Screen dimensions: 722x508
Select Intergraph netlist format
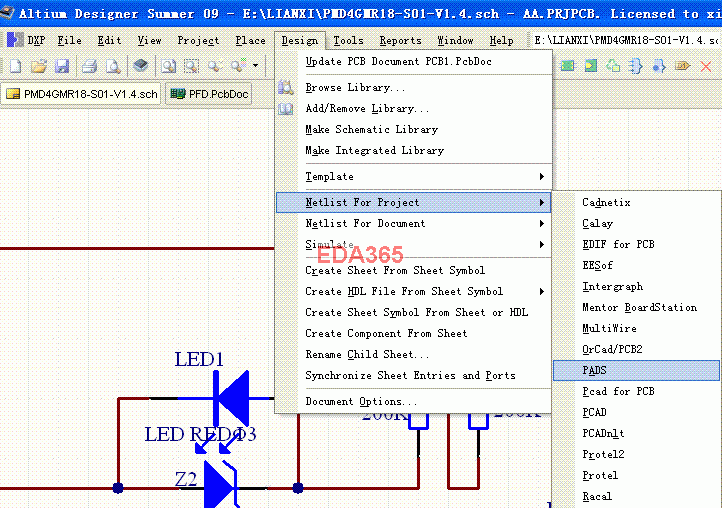click(x=636, y=286)
